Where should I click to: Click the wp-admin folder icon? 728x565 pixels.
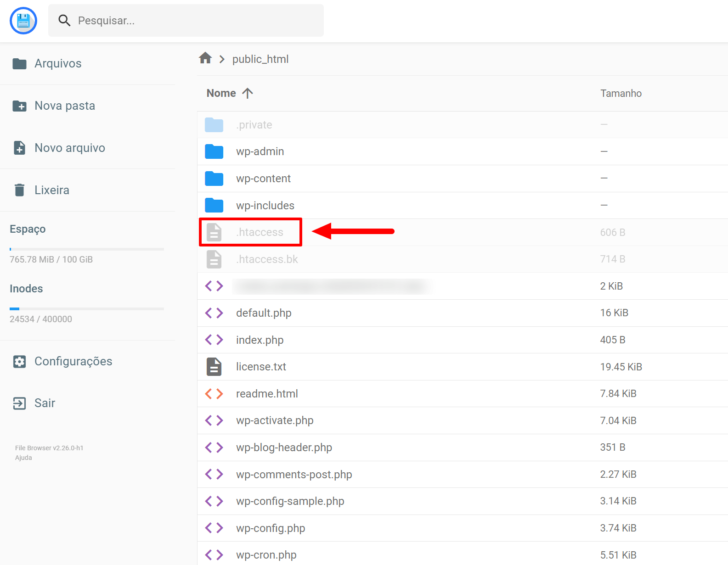point(214,151)
